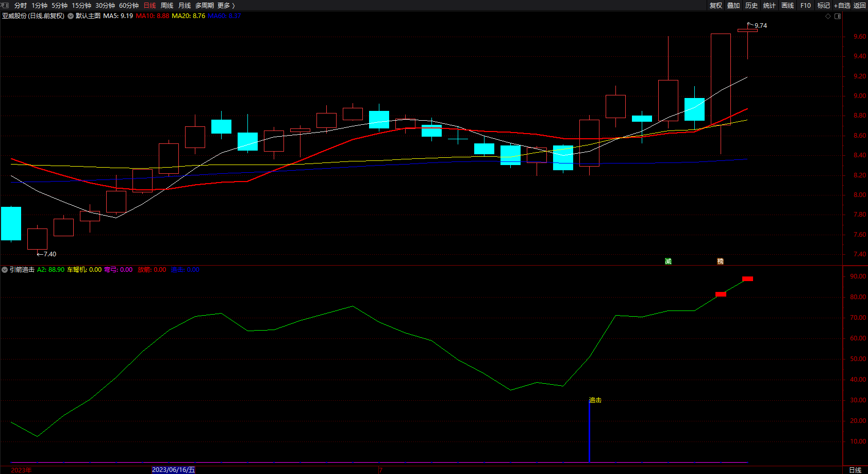The image size is (868, 474).
Task: Switch to the 月线 monthly chart
Action: point(185,5)
